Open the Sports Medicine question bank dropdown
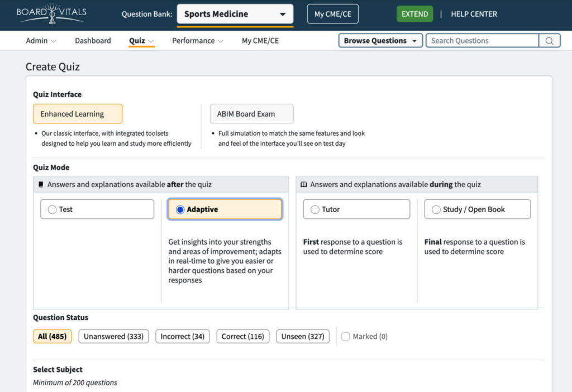The width and height of the screenshot is (572, 392). tap(235, 14)
